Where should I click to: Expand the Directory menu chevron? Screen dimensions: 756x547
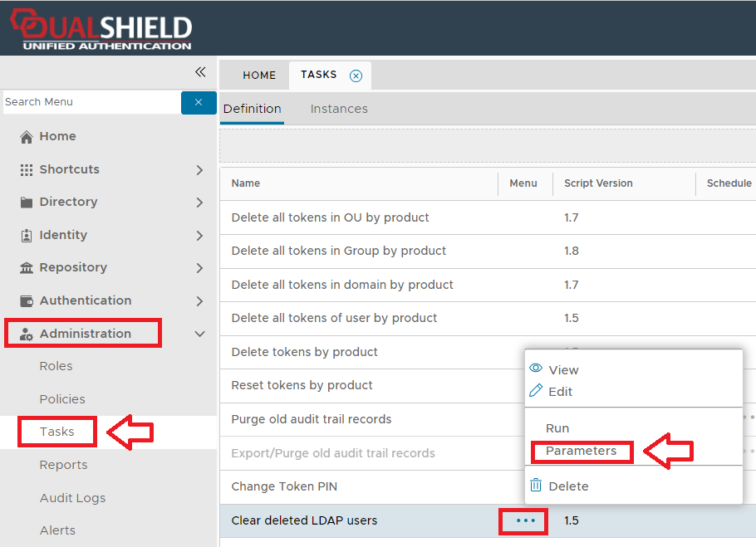199,203
